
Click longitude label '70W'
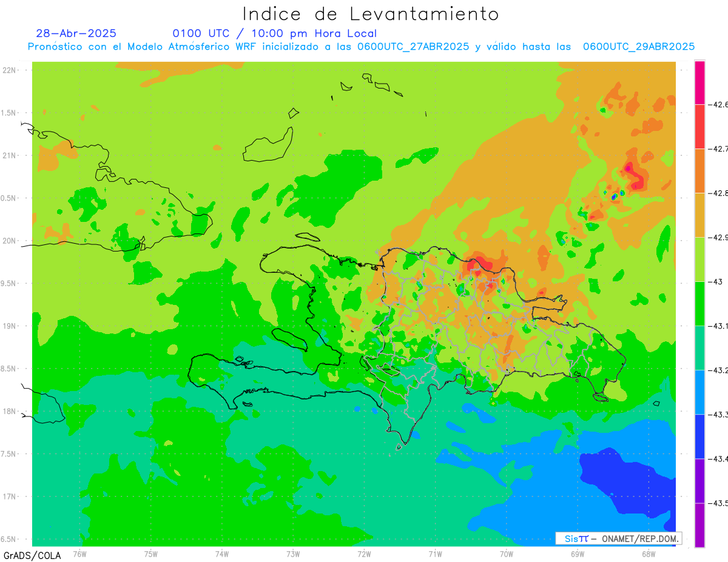tap(507, 553)
